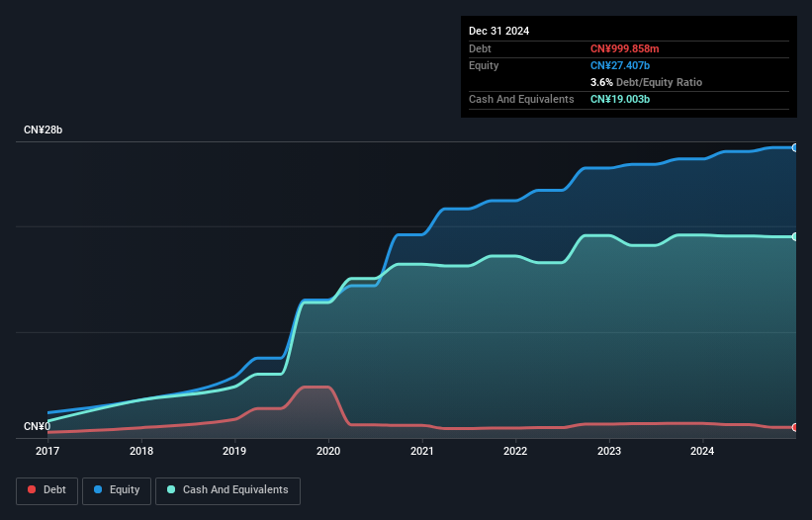
Task: Click the 2018 x-axis label
Action: pos(141,451)
